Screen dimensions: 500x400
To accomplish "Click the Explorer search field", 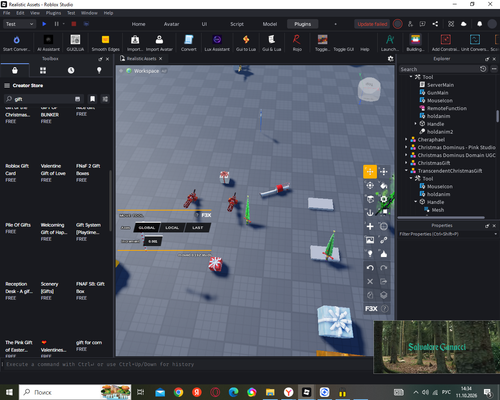I will [x=439, y=69].
